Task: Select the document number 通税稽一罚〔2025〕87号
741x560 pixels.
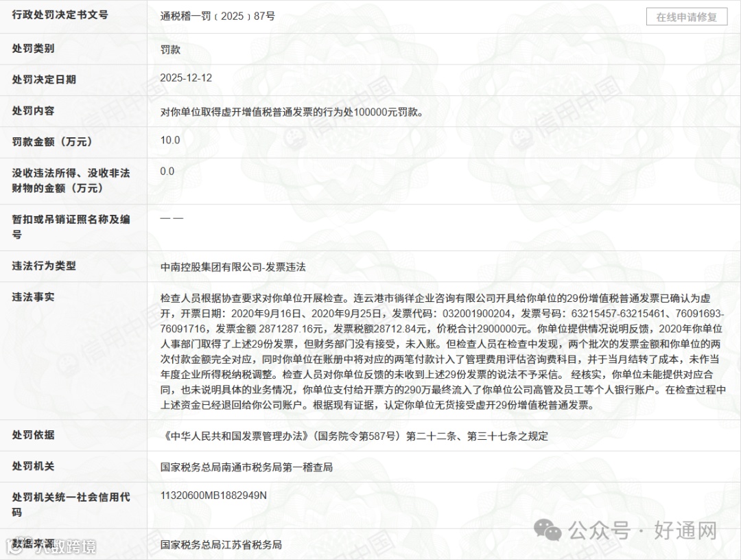Action: click(217, 16)
